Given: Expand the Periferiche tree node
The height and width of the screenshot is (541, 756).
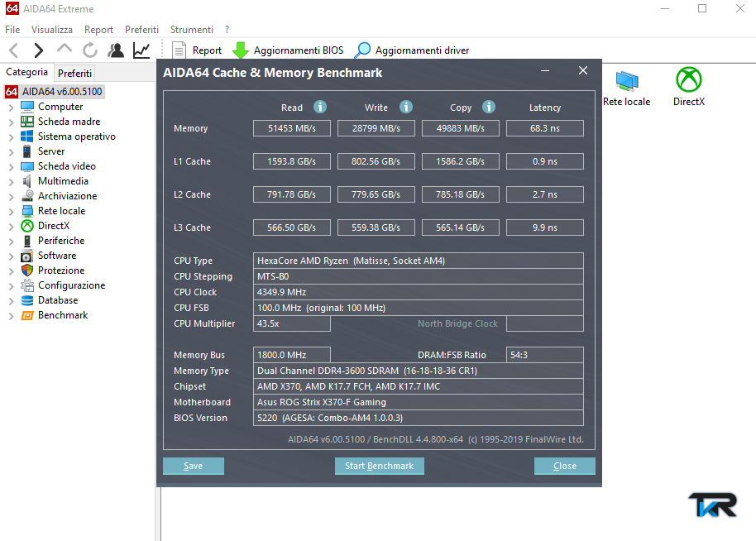Looking at the screenshot, I should coord(11,242).
